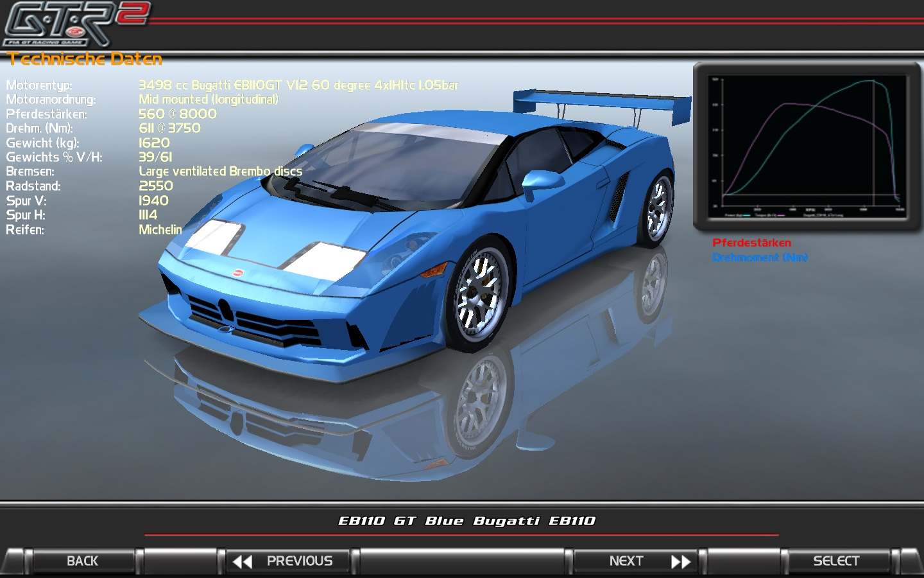Click weight value 1620
This screenshot has height=578, width=924.
pos(155,143)
